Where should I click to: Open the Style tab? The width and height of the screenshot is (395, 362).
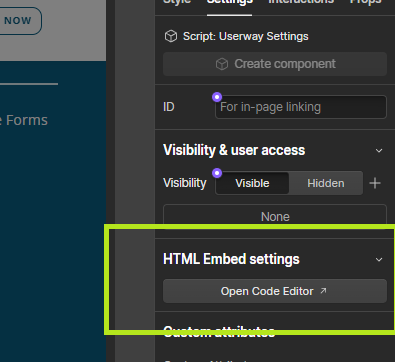177,2
